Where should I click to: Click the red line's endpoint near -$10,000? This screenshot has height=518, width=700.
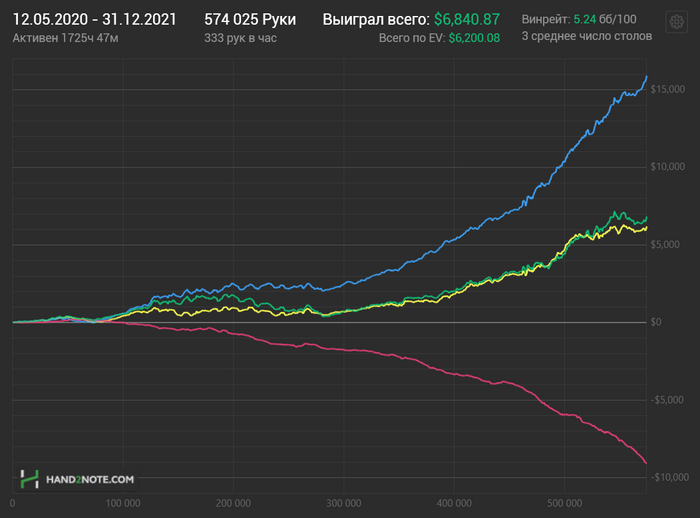pos(646,463)
